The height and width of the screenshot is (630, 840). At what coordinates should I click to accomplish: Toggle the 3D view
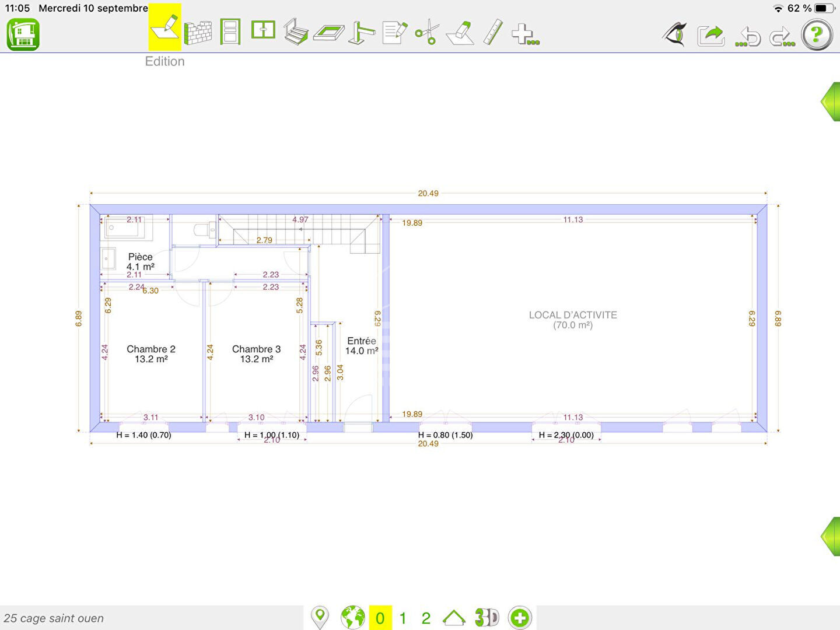[x=487, y=618]
